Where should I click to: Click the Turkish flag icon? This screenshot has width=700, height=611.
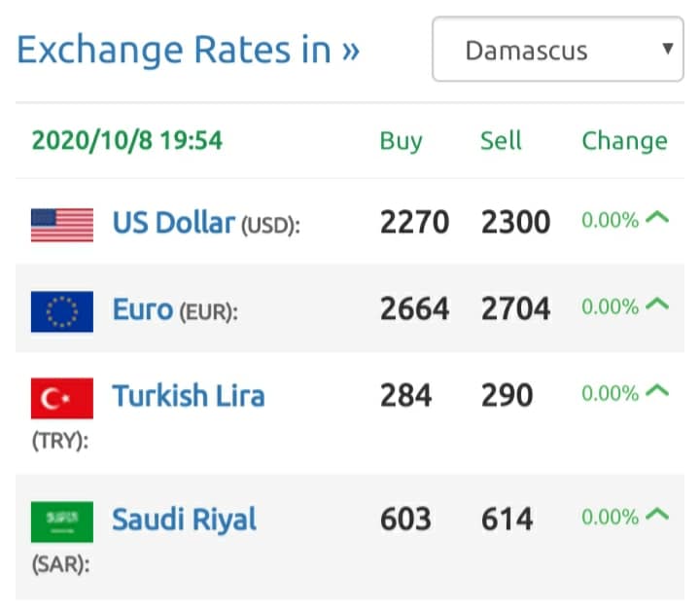[62, 398]
